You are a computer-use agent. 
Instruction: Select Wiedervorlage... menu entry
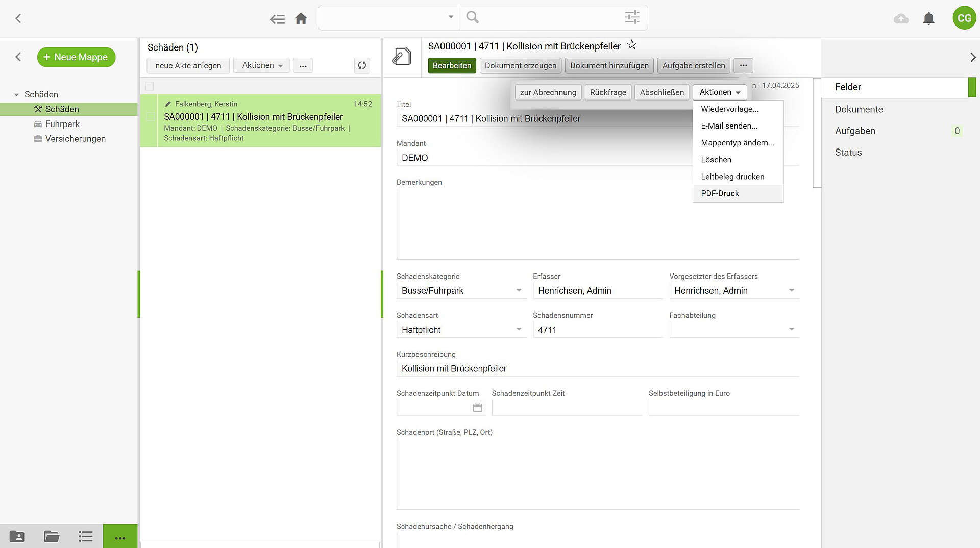pos(738,109)
